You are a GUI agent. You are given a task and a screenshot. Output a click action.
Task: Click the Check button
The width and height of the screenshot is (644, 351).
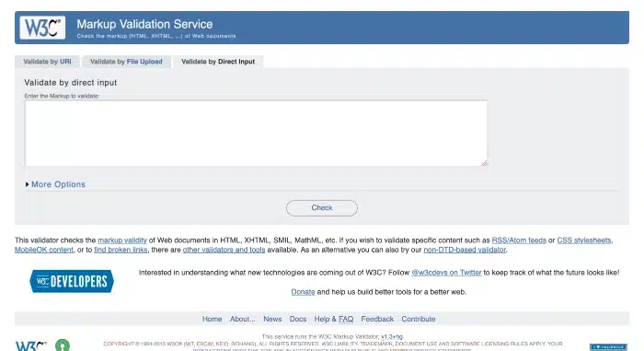click(x=322, y=208)
